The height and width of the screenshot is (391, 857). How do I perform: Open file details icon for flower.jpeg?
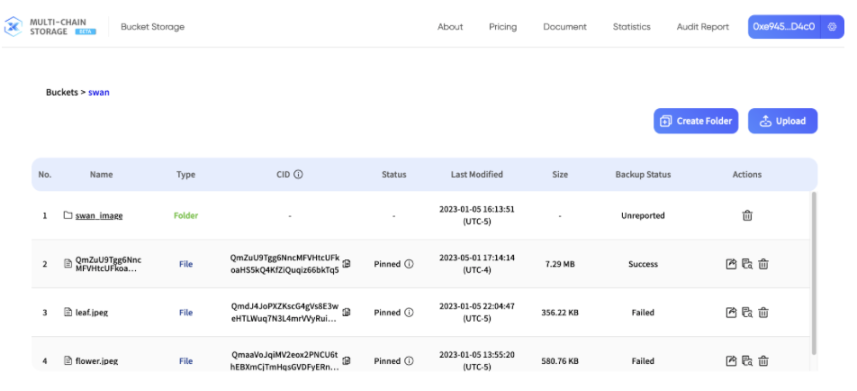click(747, 361)
